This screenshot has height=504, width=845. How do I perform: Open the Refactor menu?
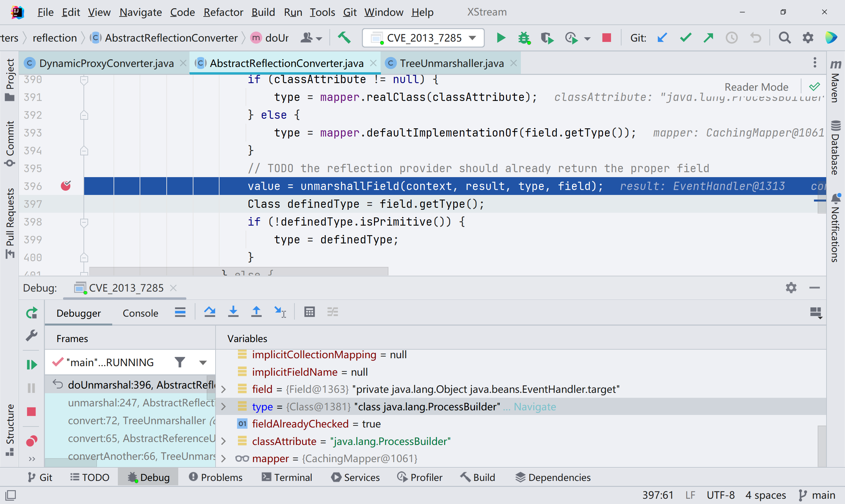click(223, 12)
